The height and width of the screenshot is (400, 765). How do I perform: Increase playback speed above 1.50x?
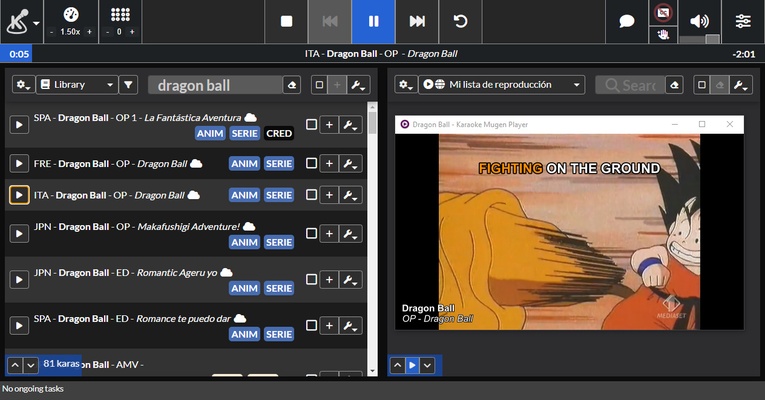[x=89, y=32]
